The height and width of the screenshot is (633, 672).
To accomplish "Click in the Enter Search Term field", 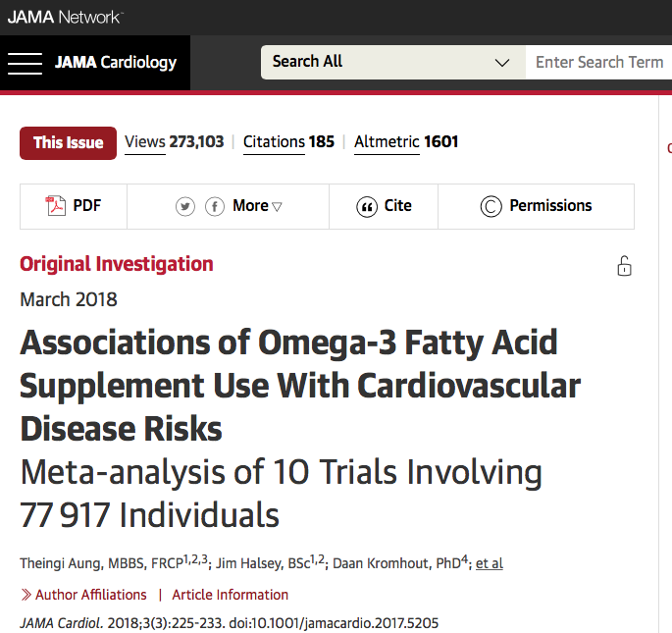I will point(598,62).
